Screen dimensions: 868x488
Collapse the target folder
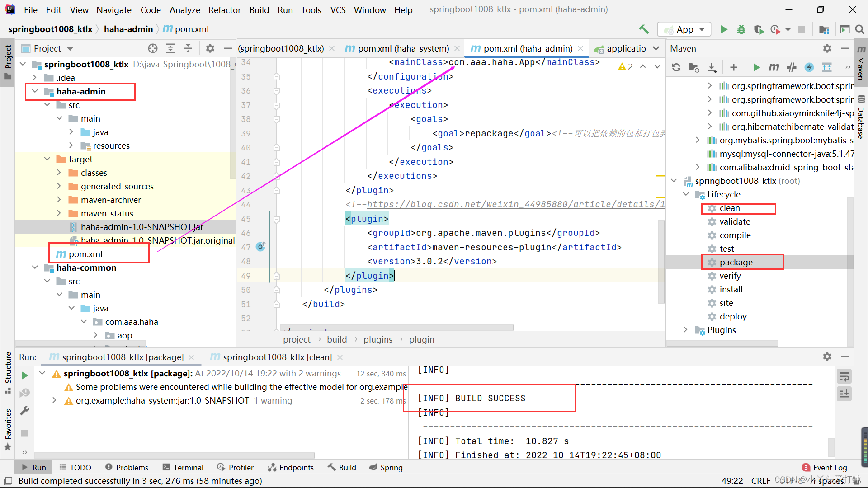47,159
